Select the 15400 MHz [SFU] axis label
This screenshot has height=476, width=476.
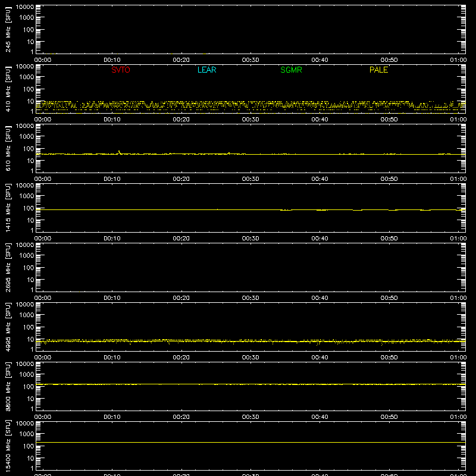(8, 446)
